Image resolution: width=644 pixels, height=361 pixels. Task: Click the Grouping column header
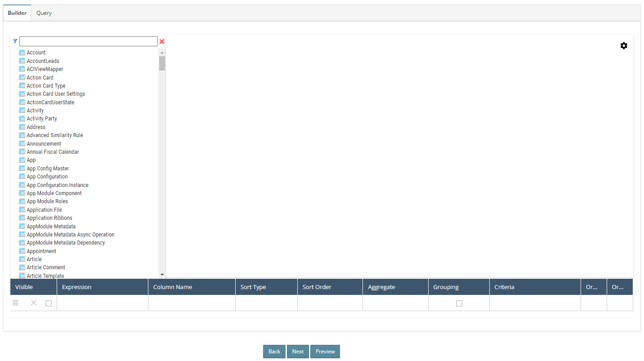coord(459,287)
